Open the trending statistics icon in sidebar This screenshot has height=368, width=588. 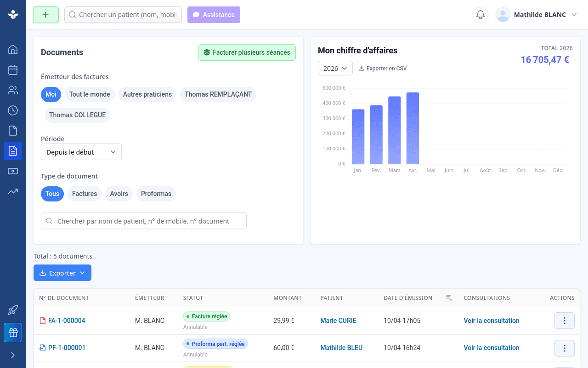[13, 191]
